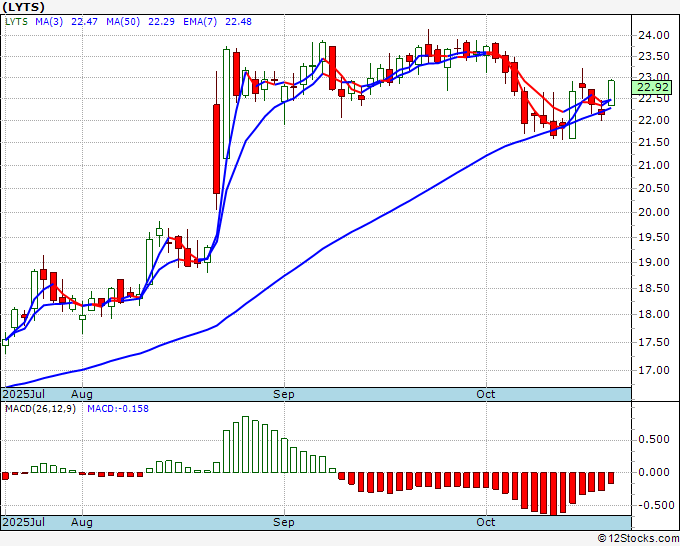The width and height of the screenshot is (680, 546).
Task: Click Sep on the price chart date axis
Action: click(284, 394)
